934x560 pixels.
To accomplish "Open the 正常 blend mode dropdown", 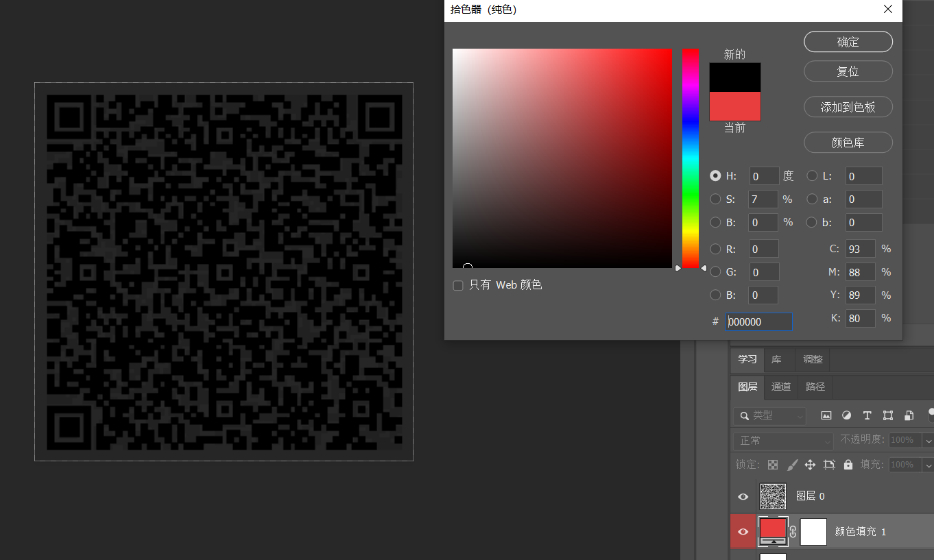I will (x=783, y=441).
